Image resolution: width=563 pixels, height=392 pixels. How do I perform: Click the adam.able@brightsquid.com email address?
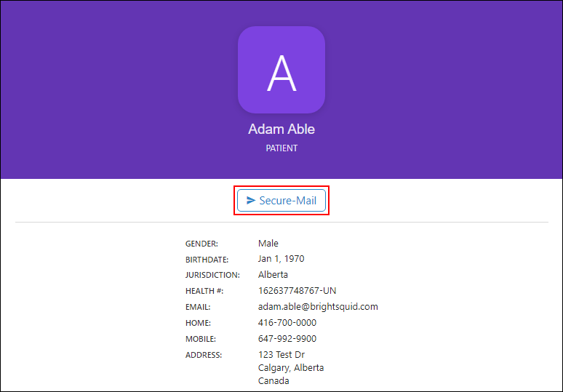click(318, 307)
